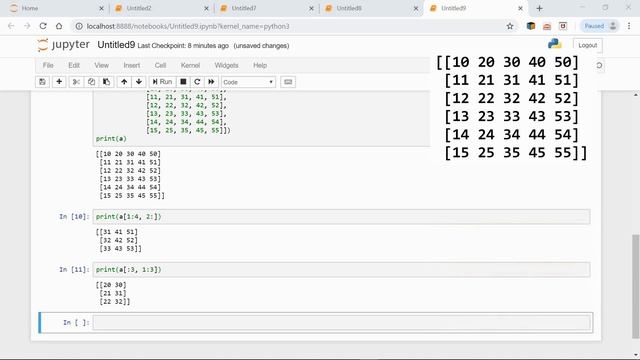Rename notebook title Untitled9

pos(116,45)
